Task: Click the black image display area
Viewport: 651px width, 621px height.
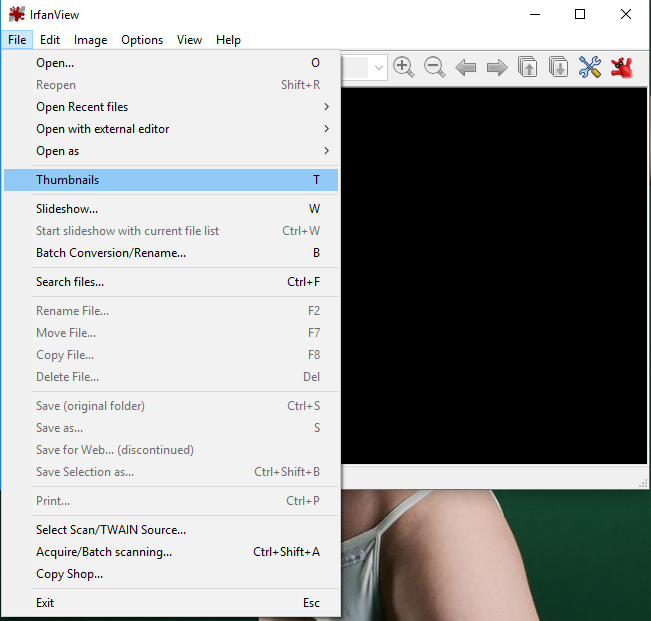Action: [x=494, y=276]
